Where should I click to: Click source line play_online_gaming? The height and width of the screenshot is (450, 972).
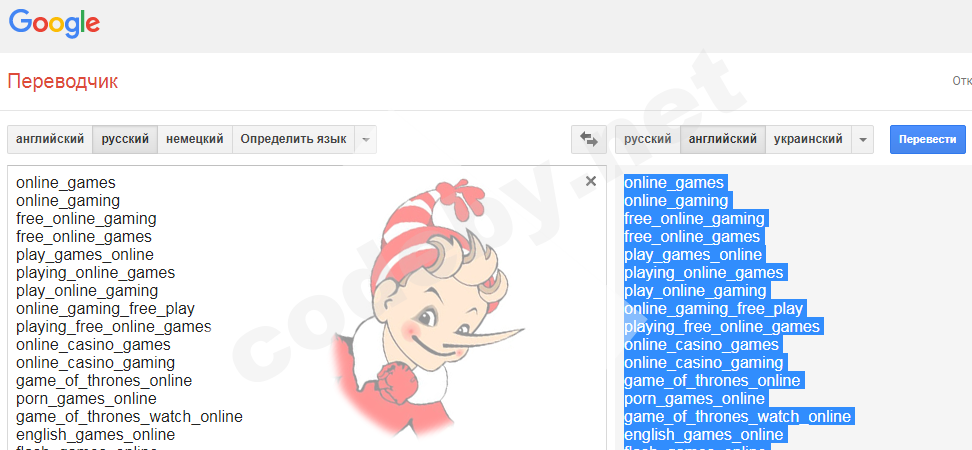click(x=87, y=291)
